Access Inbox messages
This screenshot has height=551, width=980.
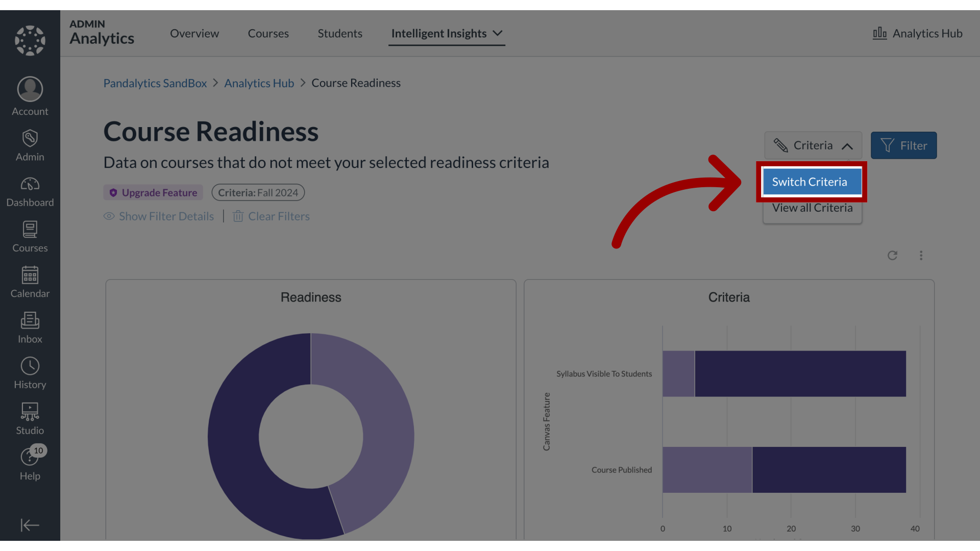30,328
